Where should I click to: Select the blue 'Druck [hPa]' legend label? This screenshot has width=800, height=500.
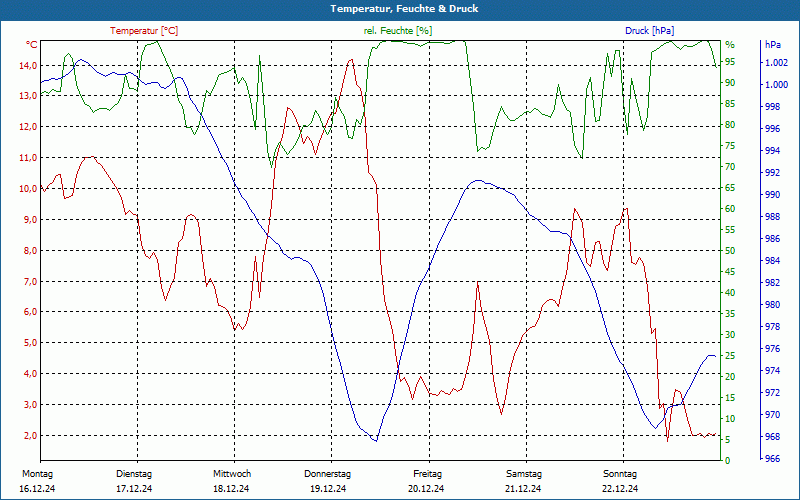tap(649, 31)
